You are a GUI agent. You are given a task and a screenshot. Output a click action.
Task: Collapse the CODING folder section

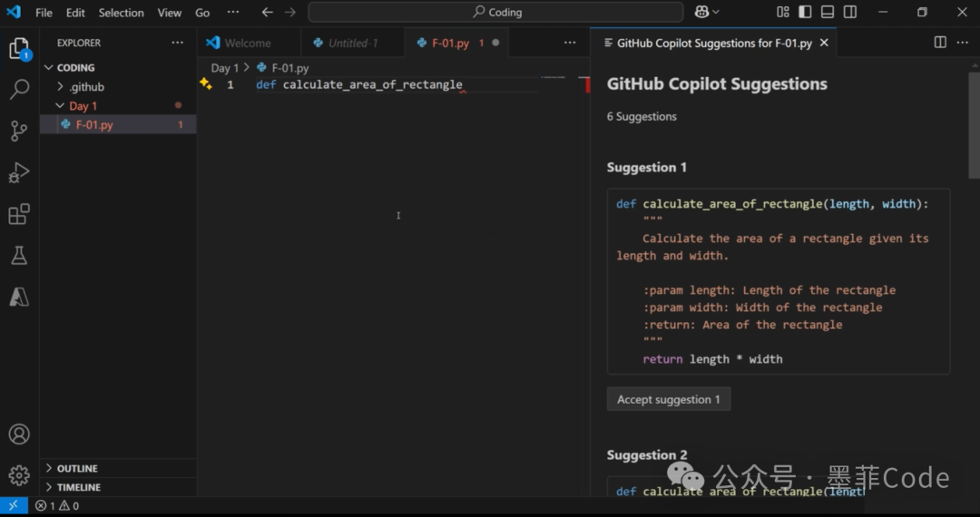point(119,67)
